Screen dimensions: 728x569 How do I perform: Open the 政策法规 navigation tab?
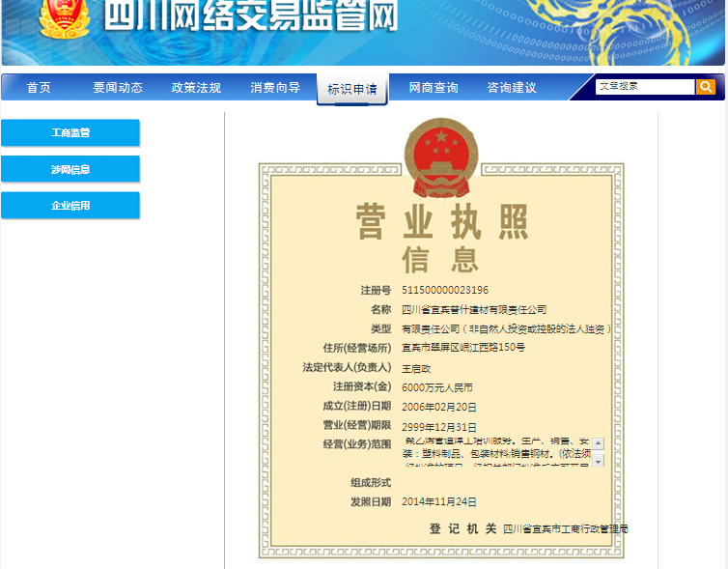pyautogui.click(x=196, y=87)
